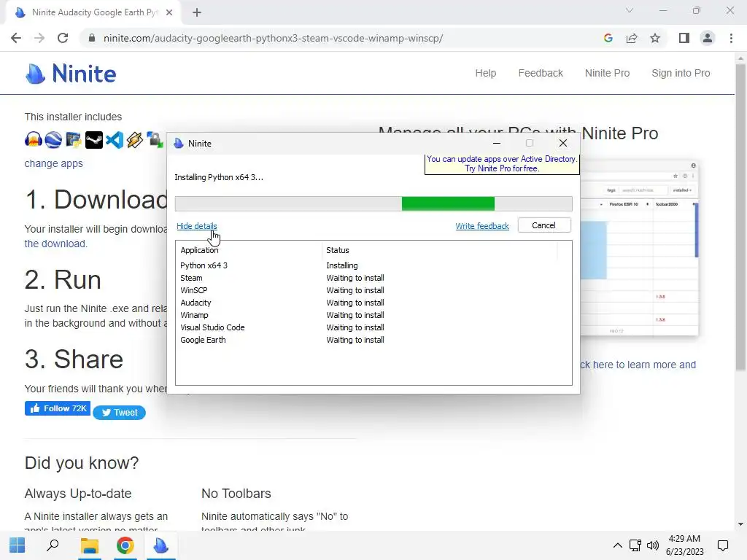Click the Try Ninite Pro tooltip banner
The image size is (747, 560).
pos(502,164)
